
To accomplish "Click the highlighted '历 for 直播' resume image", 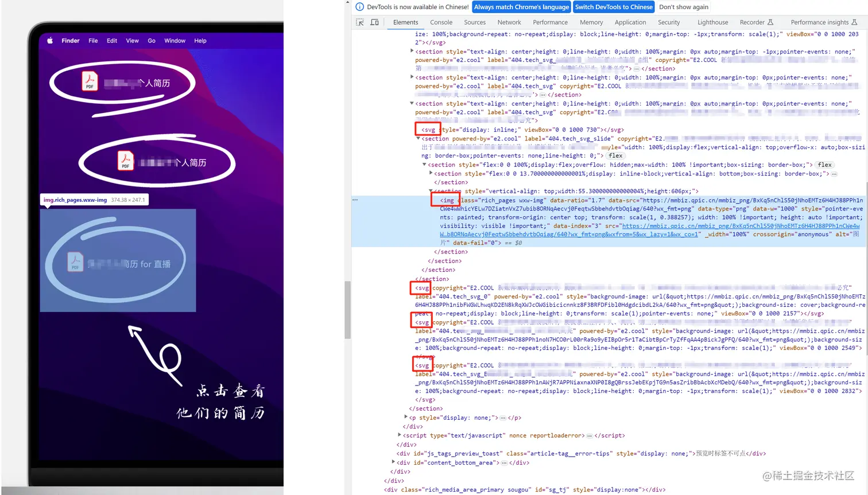I will [118, 260].
